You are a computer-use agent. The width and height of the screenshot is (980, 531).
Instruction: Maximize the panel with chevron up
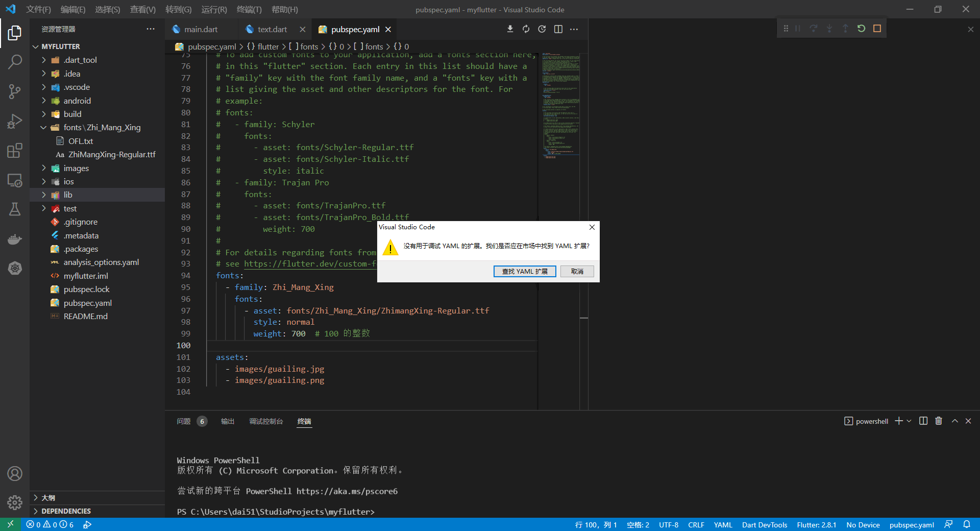point(954,421)
